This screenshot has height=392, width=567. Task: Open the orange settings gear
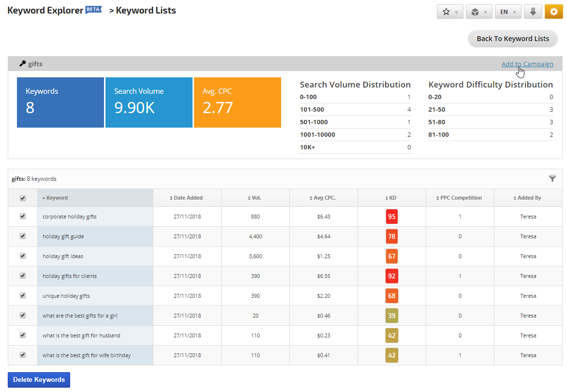(x=553, y=12)
